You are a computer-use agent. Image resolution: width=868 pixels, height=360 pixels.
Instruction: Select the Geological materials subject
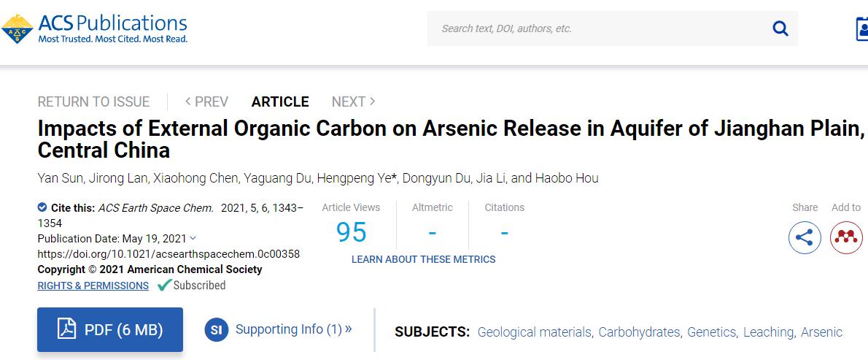coord(534,332)
